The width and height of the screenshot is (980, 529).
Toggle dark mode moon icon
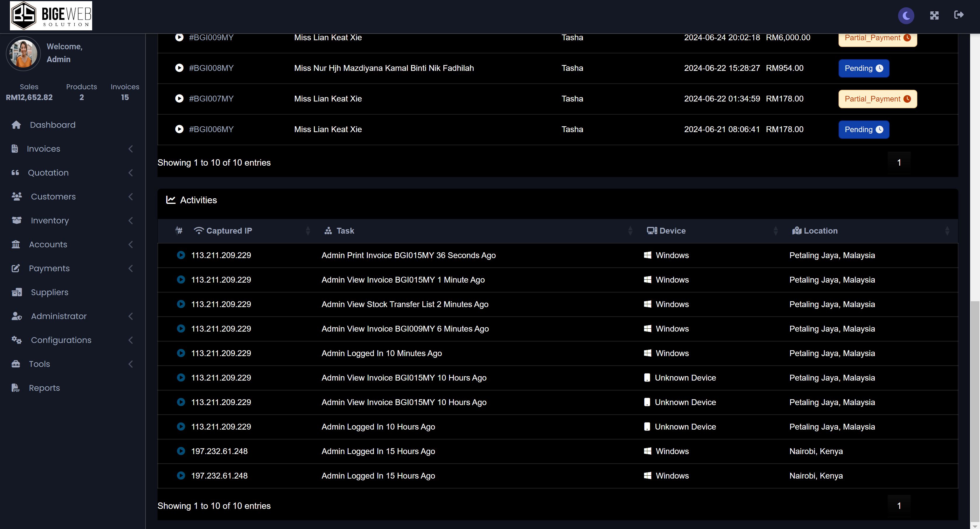pos(906,15)
